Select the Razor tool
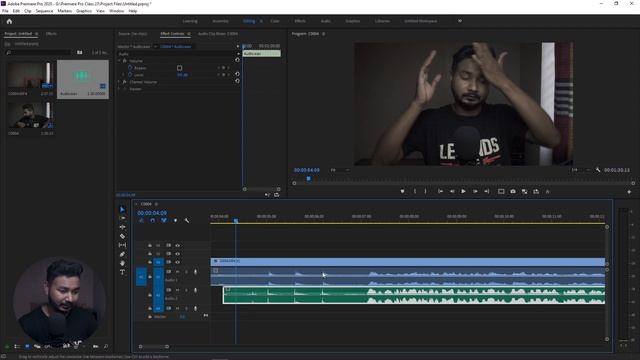Image resolution: width=640 pixels, height=360 pixels. [122, 236]
